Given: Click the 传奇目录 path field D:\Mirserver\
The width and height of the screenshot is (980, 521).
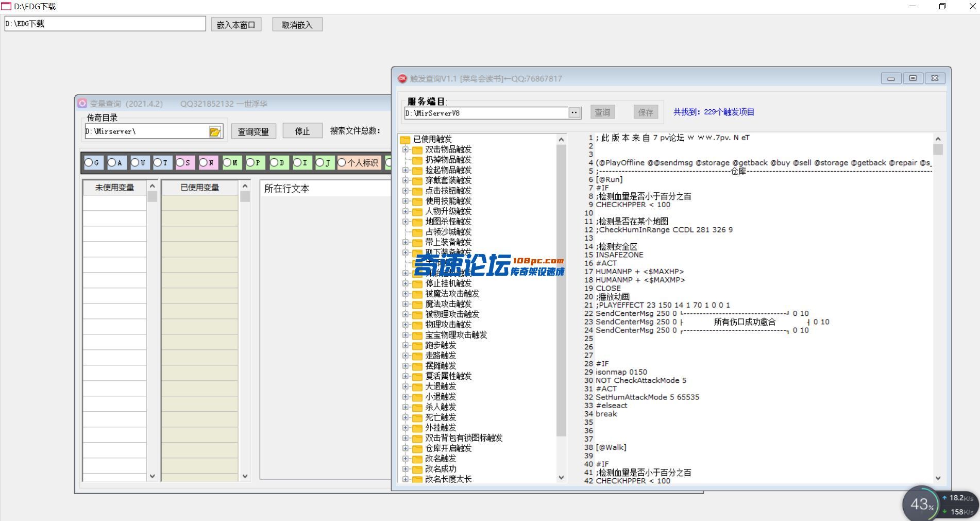Looking at the screenshot, I should tap(146, 131).
